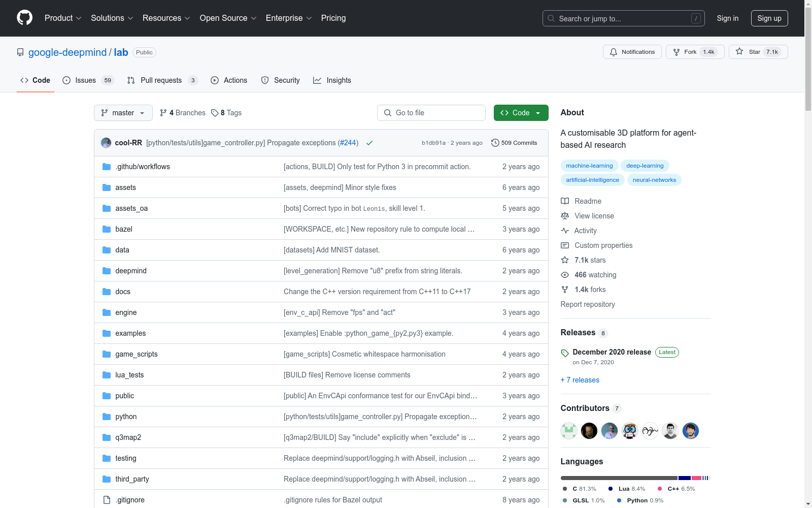The image size is (812, 508).
Task: Open the Insights tab
Action: click(332, 80)
